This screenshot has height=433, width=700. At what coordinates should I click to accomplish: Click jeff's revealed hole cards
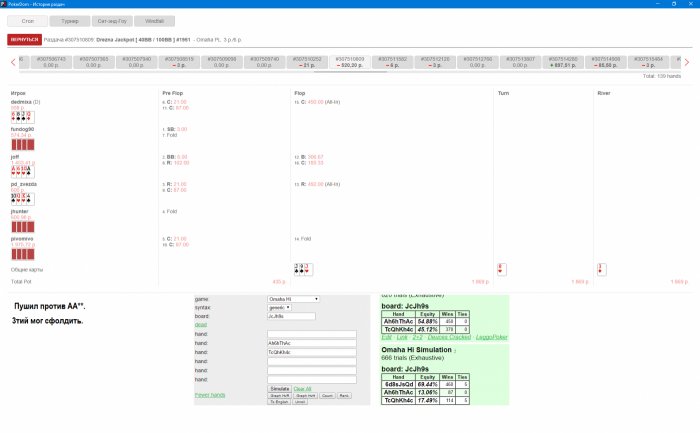point(23,172)
